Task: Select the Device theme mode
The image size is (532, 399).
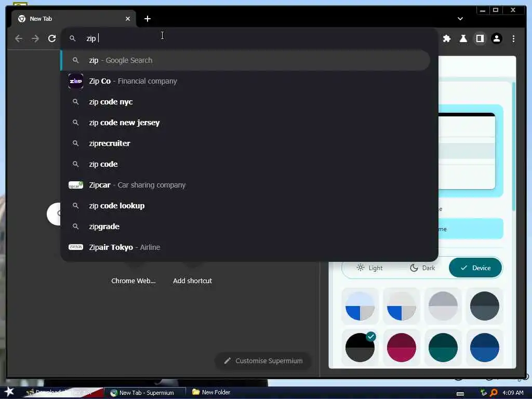Action: 475,268
